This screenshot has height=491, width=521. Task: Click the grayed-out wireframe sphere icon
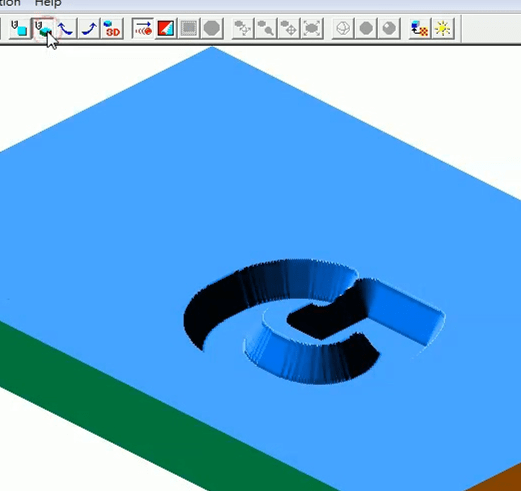(343, 28)
